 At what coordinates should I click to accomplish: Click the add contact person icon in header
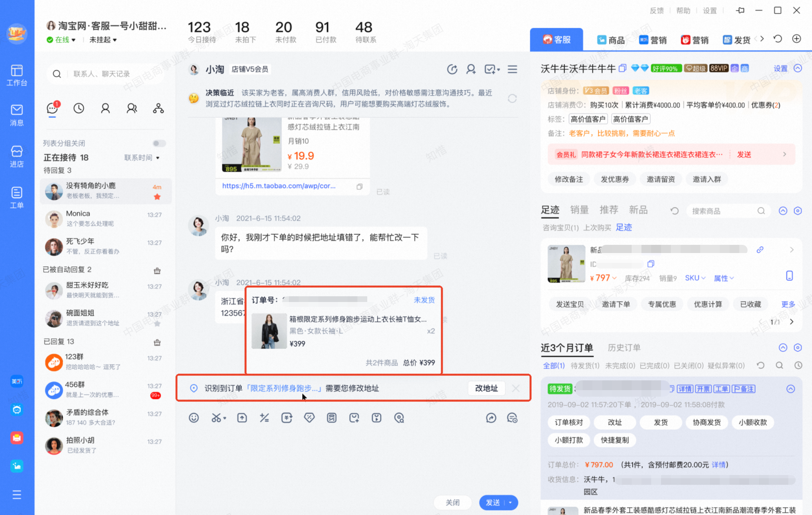[x=471, y=69]
